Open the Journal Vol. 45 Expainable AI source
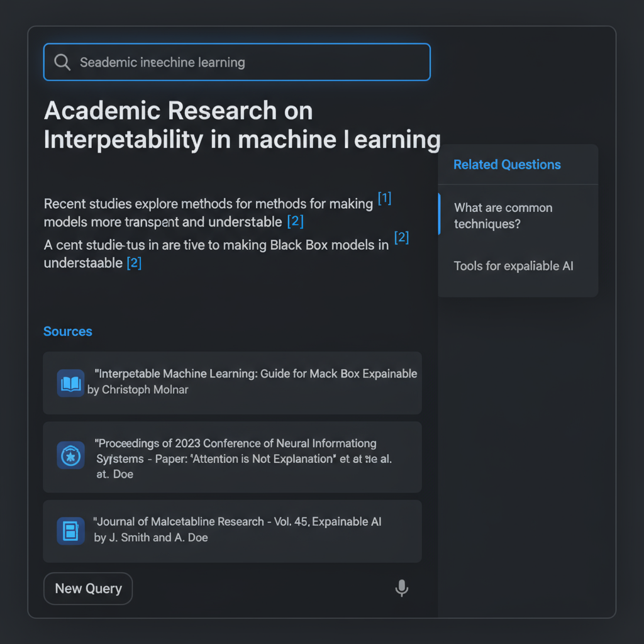The image size is (644, 644). point(233,531)
